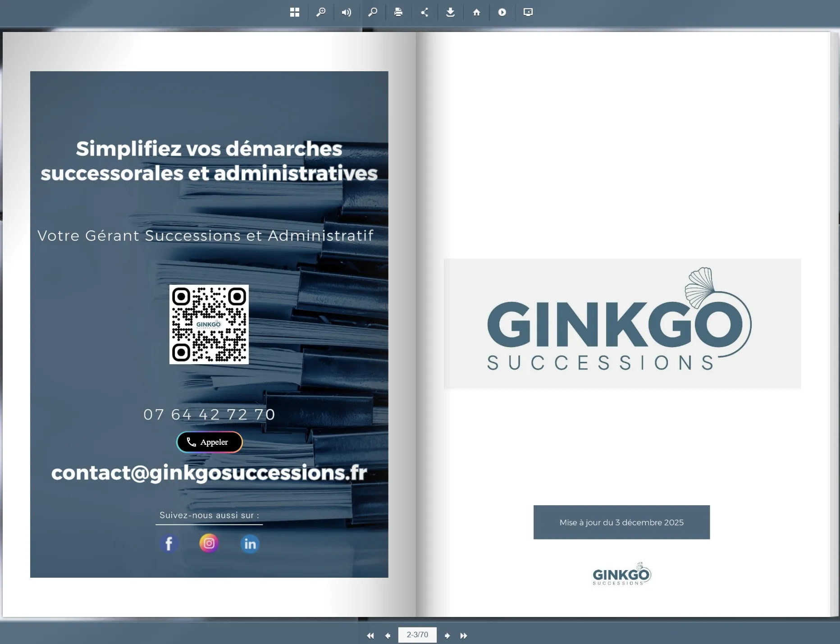This screenshot has width=840, height=644.
Task: Open the Facebook social link
Action: click(169, 544)
